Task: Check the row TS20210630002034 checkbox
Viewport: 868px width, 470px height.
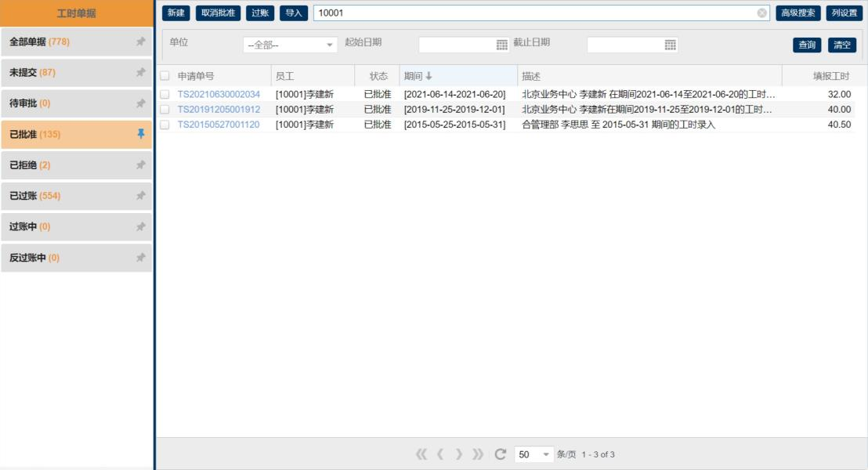Action: (x=165, y=94)
